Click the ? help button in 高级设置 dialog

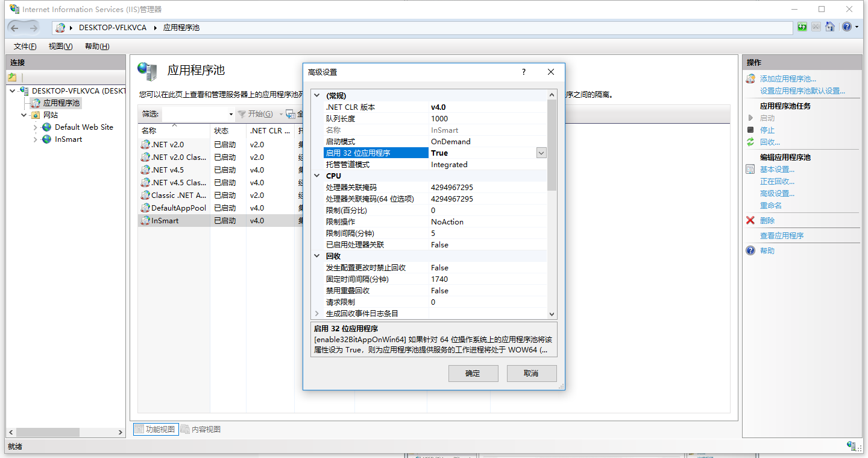tap(523, 72)
